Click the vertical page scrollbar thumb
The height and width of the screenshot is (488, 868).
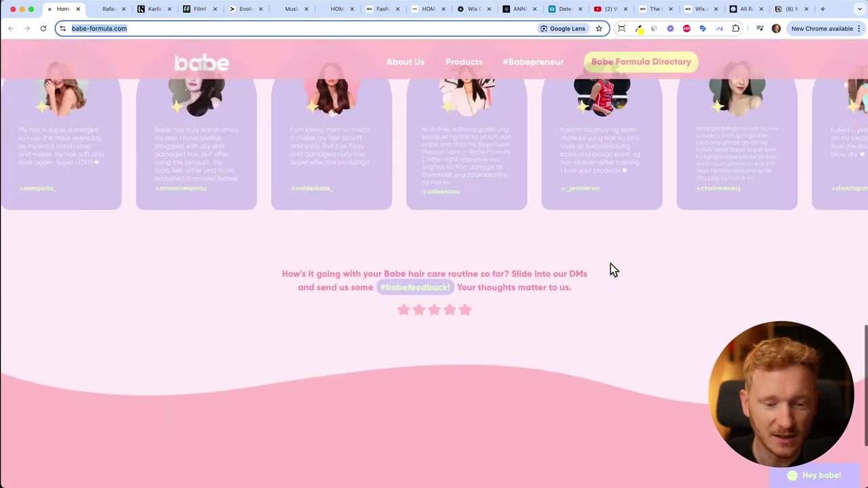pyautogui.click(x=865, y=385)
